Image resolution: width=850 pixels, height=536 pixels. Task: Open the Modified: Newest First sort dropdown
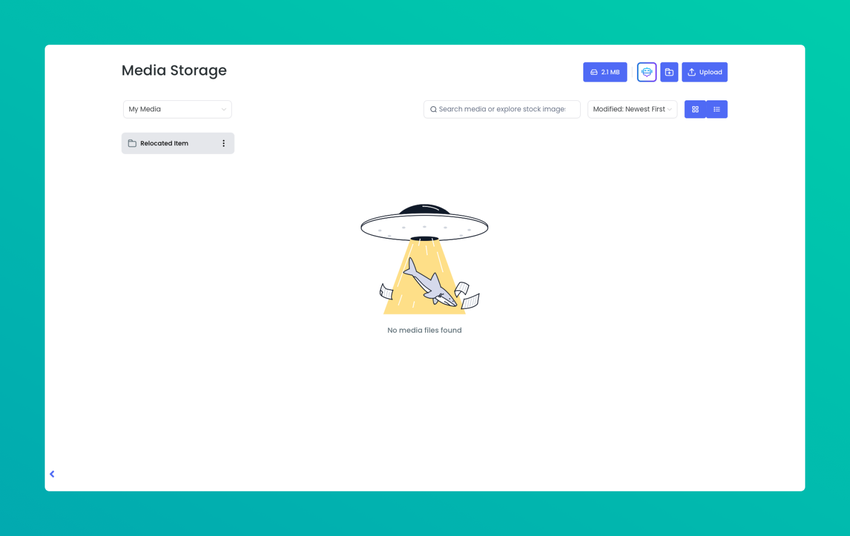(x=632, y=109)
